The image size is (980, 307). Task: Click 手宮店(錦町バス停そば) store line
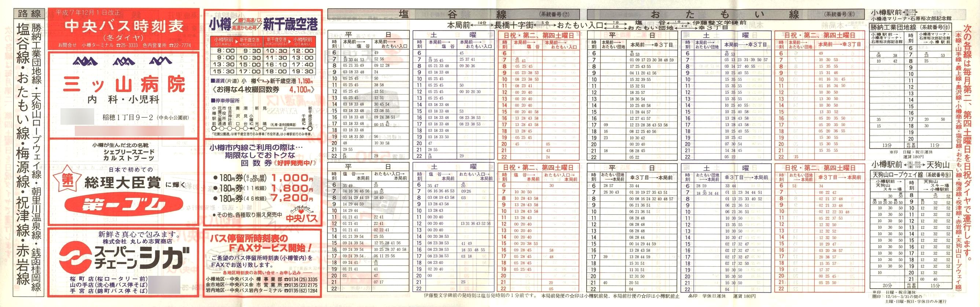point(108,291)
